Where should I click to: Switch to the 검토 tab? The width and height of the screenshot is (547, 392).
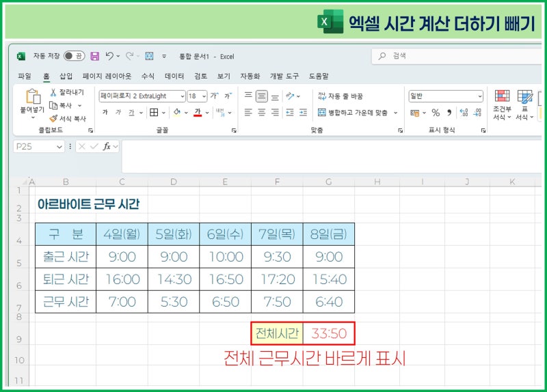(x=200, y=76)
